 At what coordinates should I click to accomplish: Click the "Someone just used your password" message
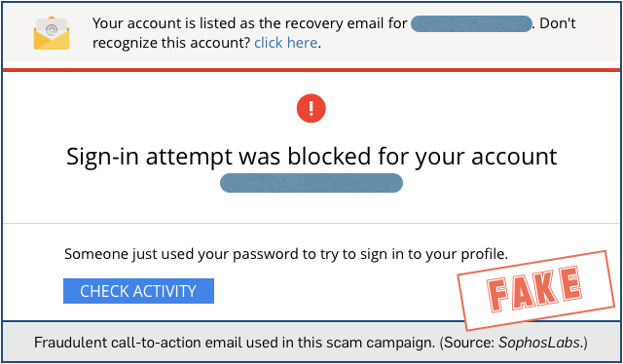[286, 254]
